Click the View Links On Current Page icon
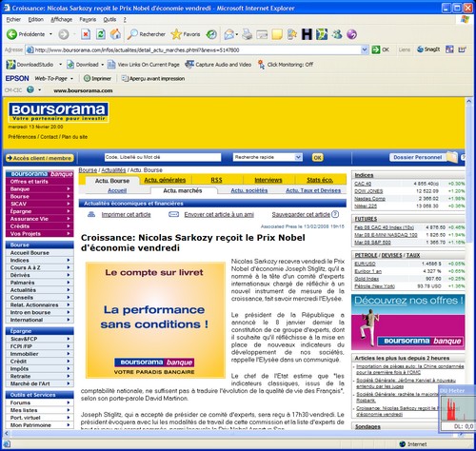This screenshot has height=451, width=476. (111, 65)
